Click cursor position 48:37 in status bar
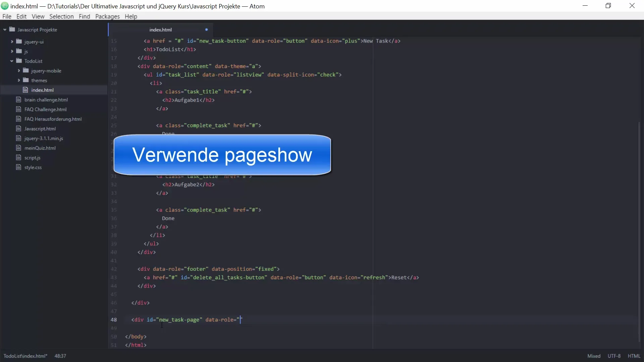 [60, 356]
